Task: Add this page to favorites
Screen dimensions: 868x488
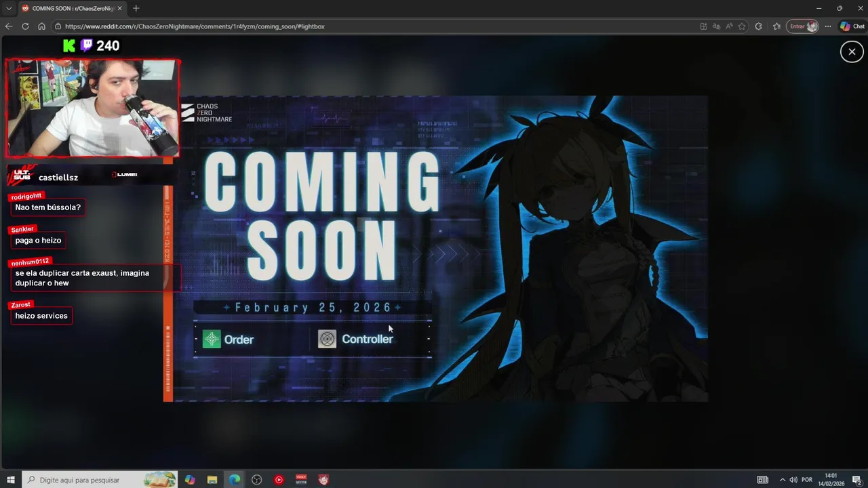Action: point(742,26)
